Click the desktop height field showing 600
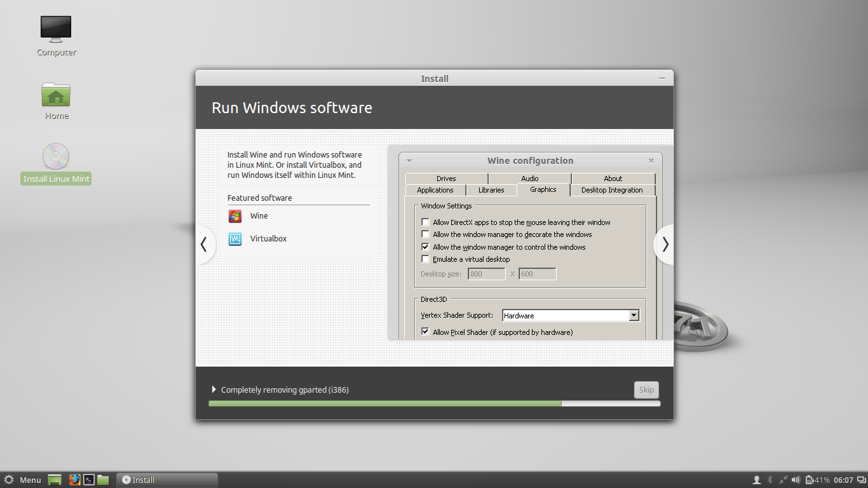Screen dimensions: 868x488 pos(538,274)
